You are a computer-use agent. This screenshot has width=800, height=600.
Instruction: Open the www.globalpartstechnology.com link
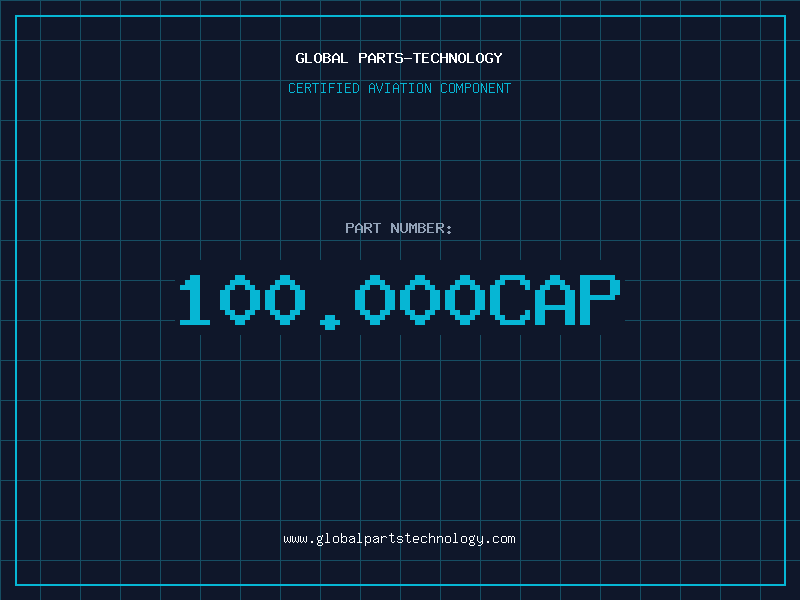(399, 539)
